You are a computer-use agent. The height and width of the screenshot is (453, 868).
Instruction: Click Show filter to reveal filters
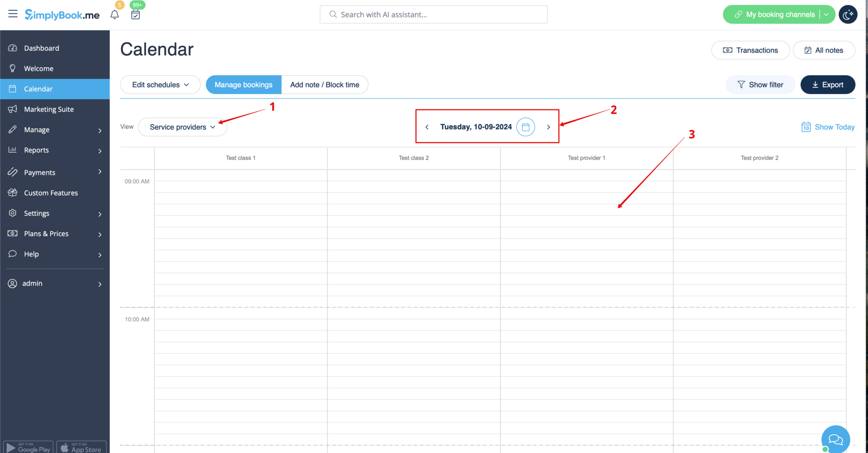pyautogui.click(x=760, y=84)
